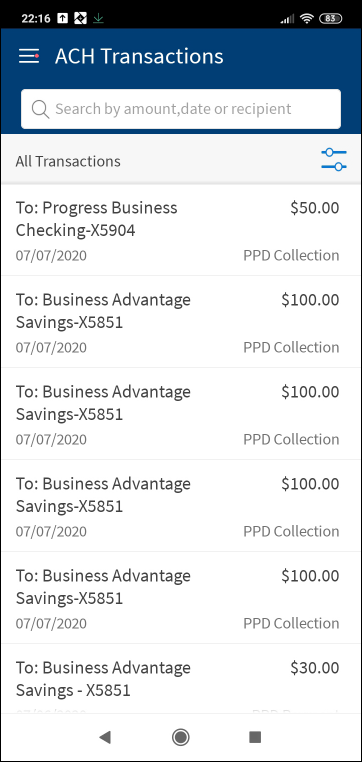This screenshot has width=362, height=762.
Task: Tap the 07/07/2020 date under Progress Business Checking
Action: click(x=51, y=256)
